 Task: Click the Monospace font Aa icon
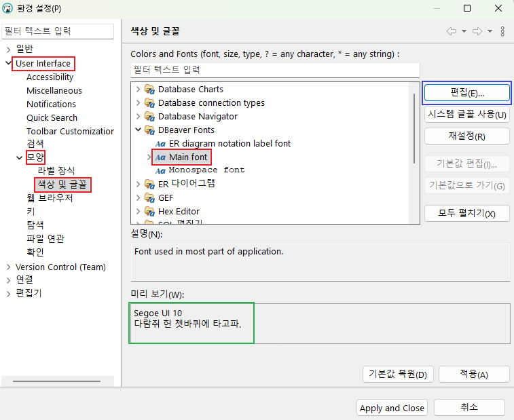(160, 171)
